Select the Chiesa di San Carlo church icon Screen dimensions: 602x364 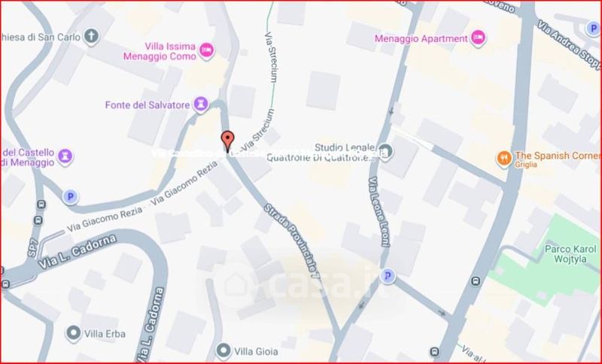[91, 37]
